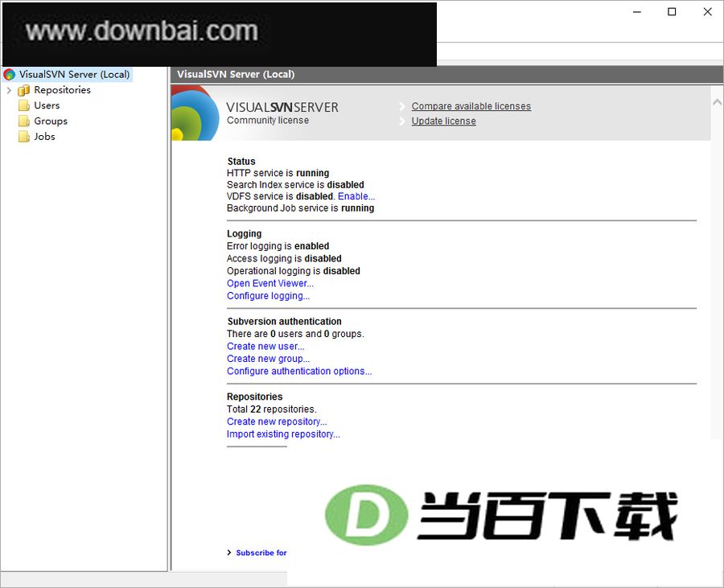
Task: Click 'Error logging is enabled' text
Action: point(278,246)
